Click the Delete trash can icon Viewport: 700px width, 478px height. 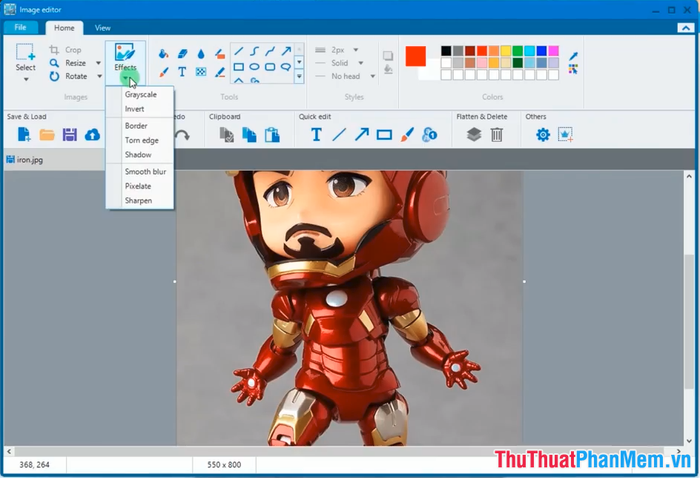[497, 134]
